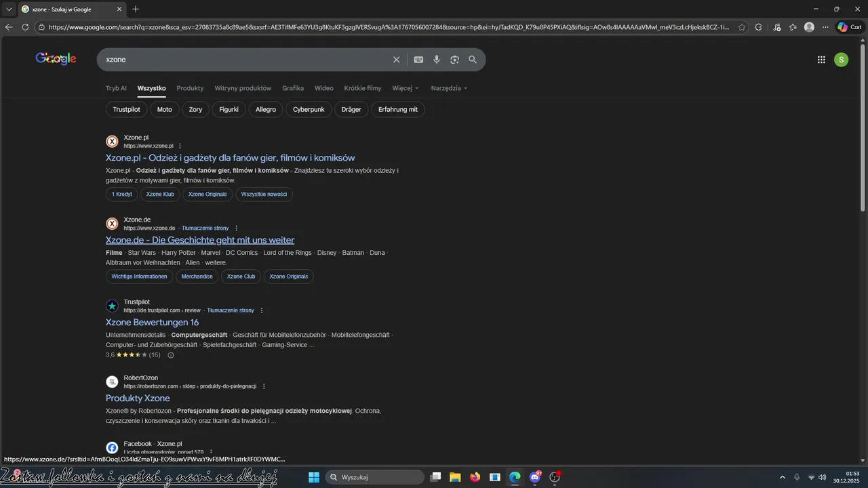Open Xzone.pl Odzież i gadżety result
The height and width of the screenshot is (488, 868).
[x=230, y=158]
